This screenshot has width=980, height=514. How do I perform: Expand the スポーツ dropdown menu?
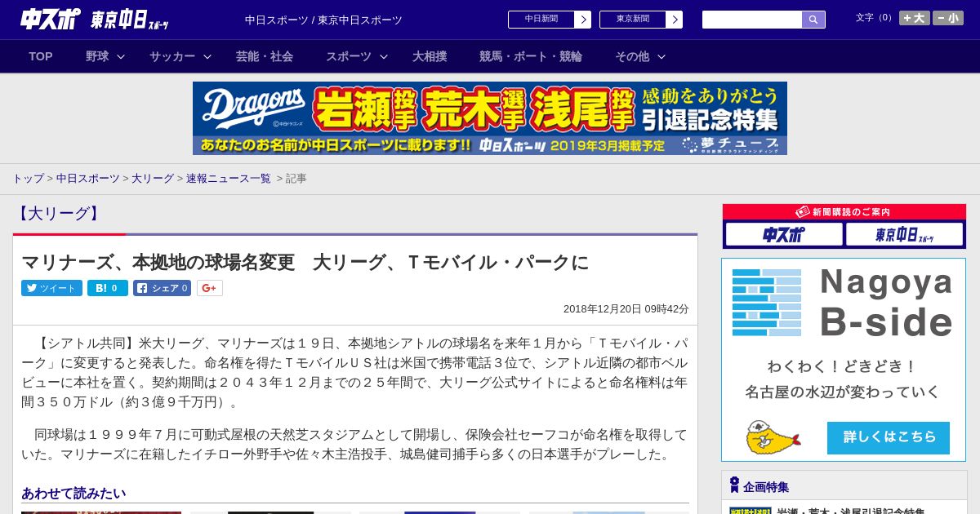357,56
